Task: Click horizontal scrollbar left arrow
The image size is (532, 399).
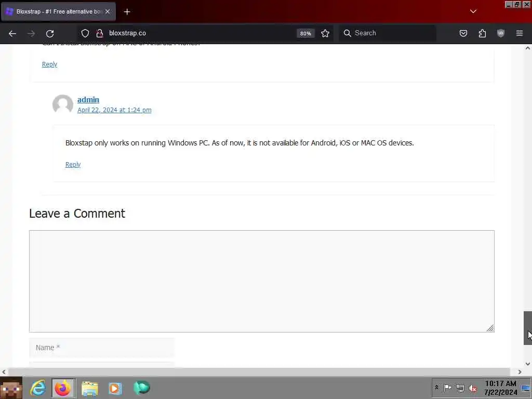Action: [4, 372]
